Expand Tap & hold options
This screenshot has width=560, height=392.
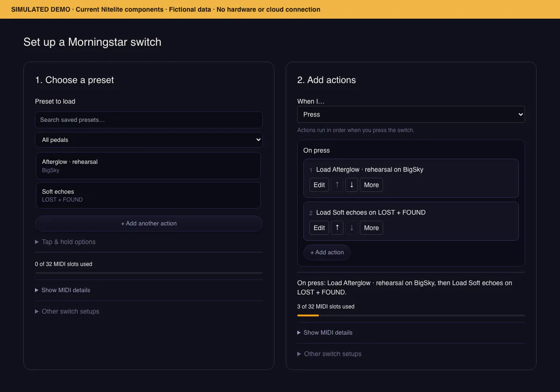click(x=65, y=242)
